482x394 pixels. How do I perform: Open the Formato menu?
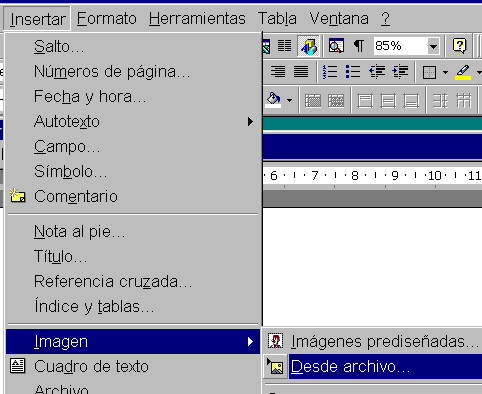click(107, 19)
